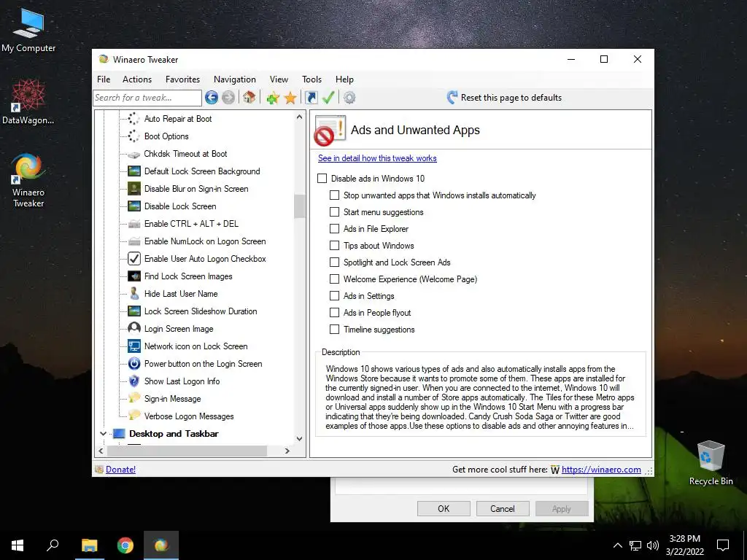Open File Explorer from the taskbar
The image size is (747, 560).
[90, 545]
